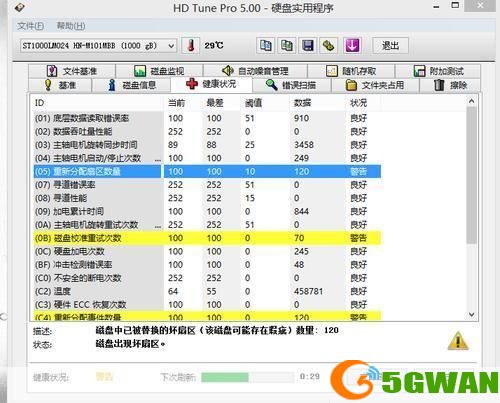Select row (01) 底层数据读取错误率

tap(207, 118)
